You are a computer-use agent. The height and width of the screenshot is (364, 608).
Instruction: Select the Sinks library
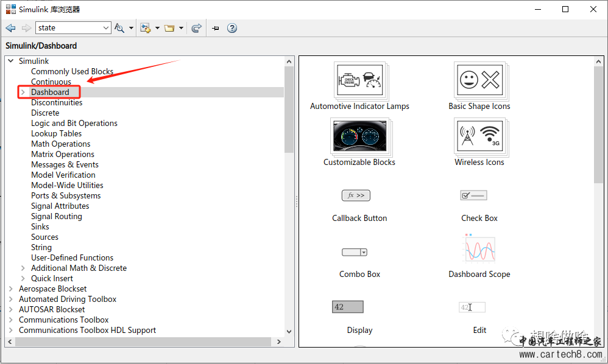(x=40, y=226)
